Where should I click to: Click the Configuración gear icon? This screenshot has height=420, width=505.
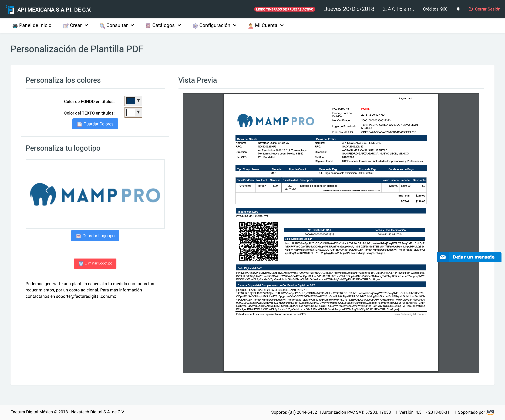coord(195,26)
